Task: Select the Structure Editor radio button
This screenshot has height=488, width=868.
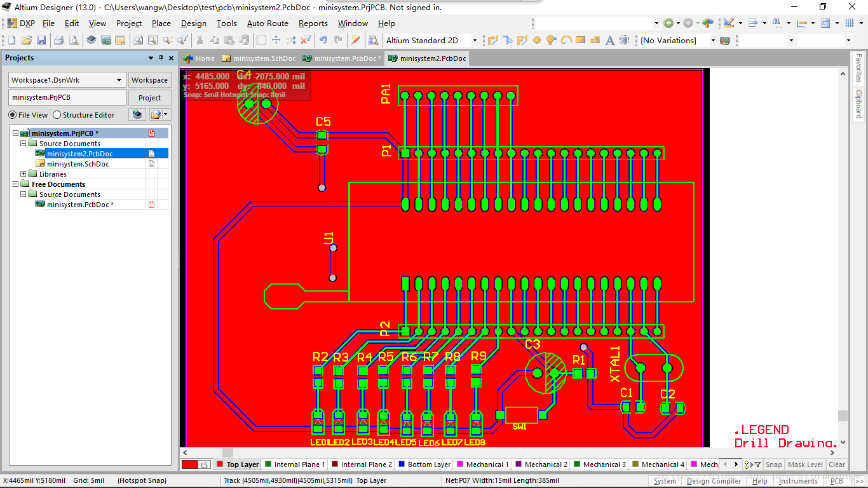Action: pos(57,115)
